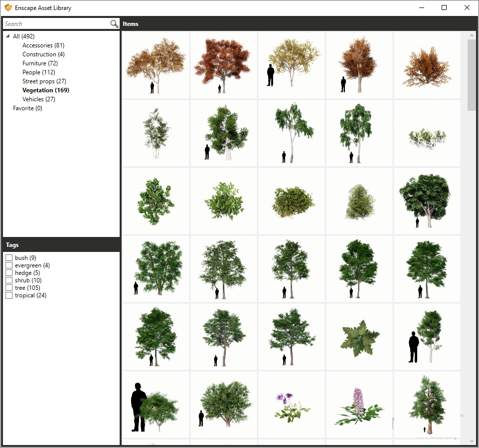Screen dimensions: 479x448
Task: Tick the hedge tag checkbox
Action: tap(9, 273)
